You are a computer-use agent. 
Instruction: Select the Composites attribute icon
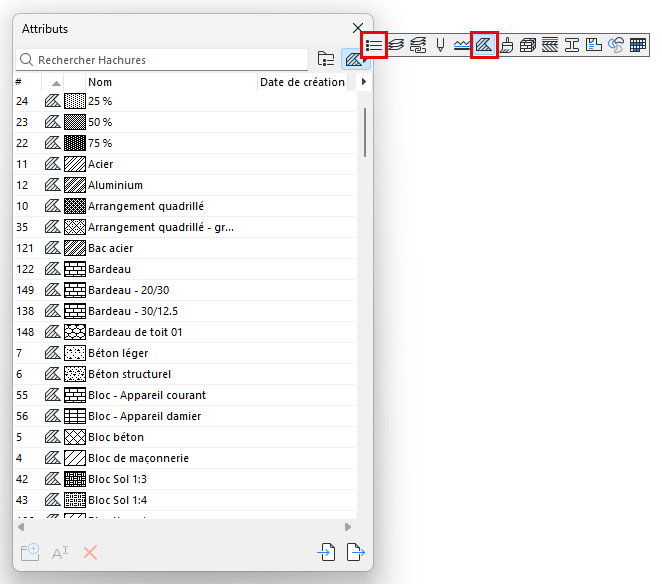pyautogui.click(x=550, y=45)
